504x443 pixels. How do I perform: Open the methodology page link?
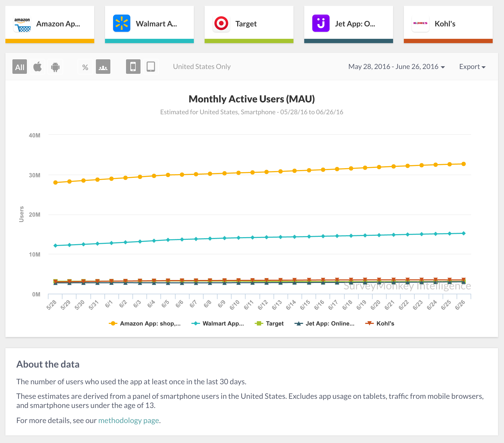[128, 420]
